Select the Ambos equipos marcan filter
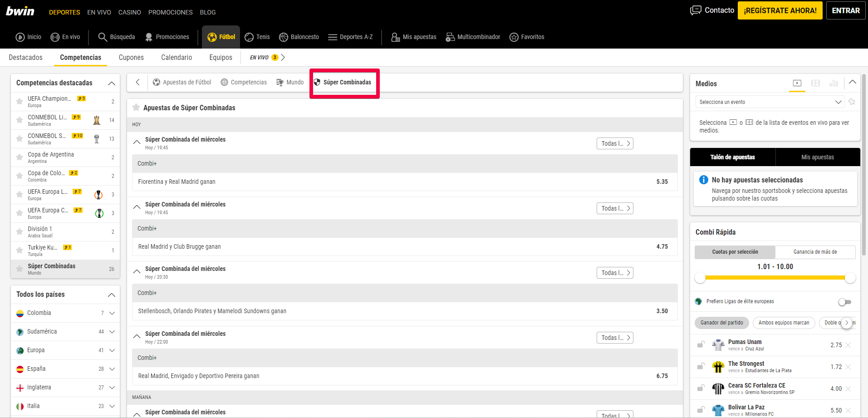The image size is (868, 418). (x=784, y=323)
